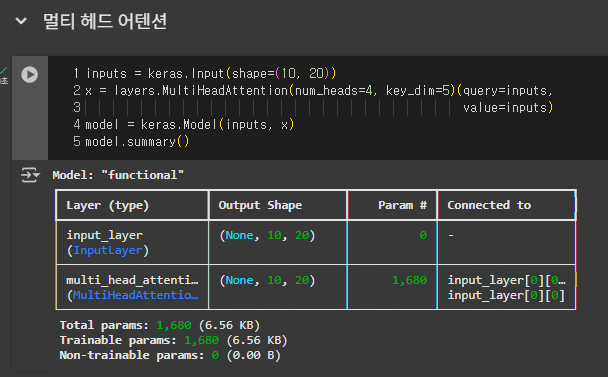Click the MultiHeadAttentio… type text
The height and width of the screenshot is (377, 608).
coord(135,295)
